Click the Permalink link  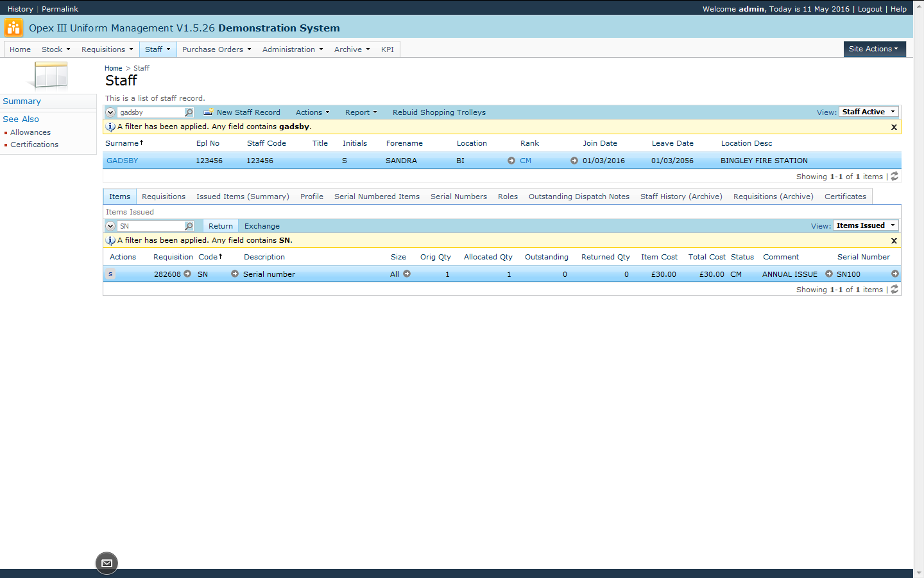[x=60, y=9]
